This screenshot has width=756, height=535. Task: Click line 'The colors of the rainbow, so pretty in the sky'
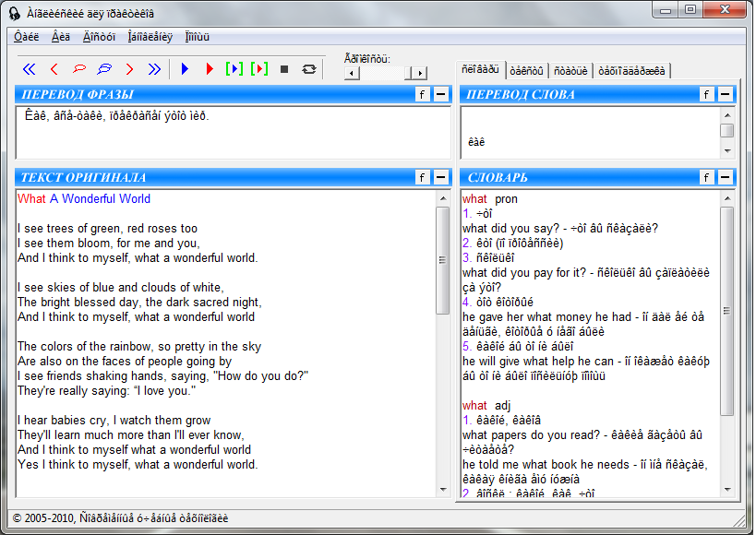click(x=139, y=347)
